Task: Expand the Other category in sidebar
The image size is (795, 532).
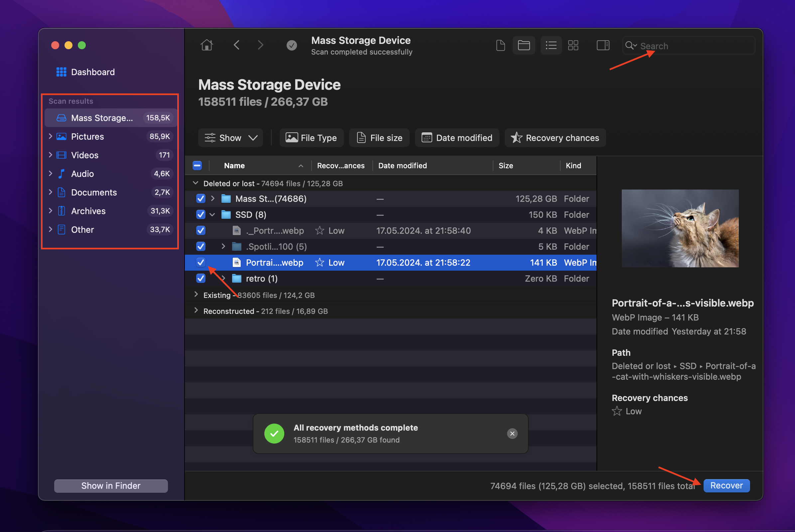Action: [x=50, y=229]
